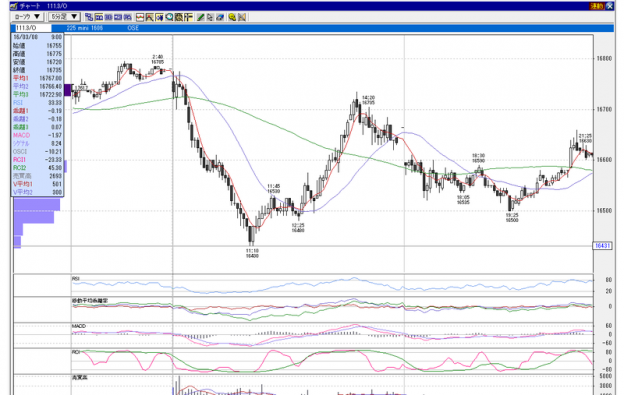Screen dimensions: 624x395
Task: Open the ローソク chart type dropdown
Action: point(27,17)
